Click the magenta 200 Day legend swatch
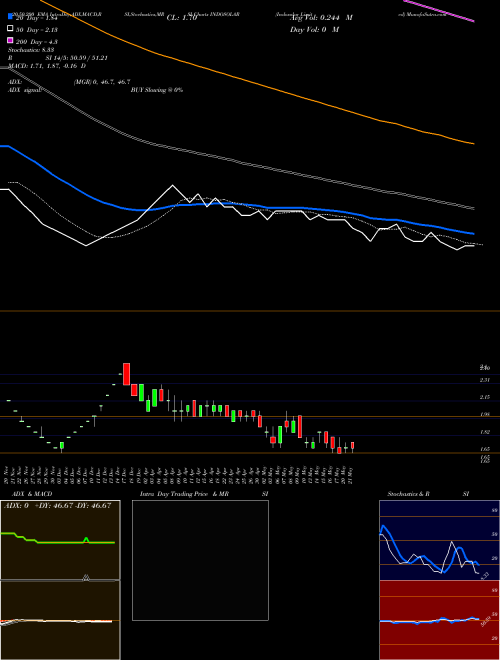Viewport: 500px width, 660px height. coord(10,41)
